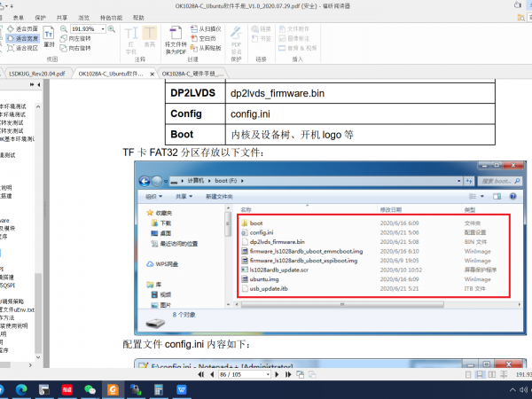Rotate page with 向左旋转
The width and height of the screenshot is (532, 399).
pyautogui.click(x=84, y=37)
